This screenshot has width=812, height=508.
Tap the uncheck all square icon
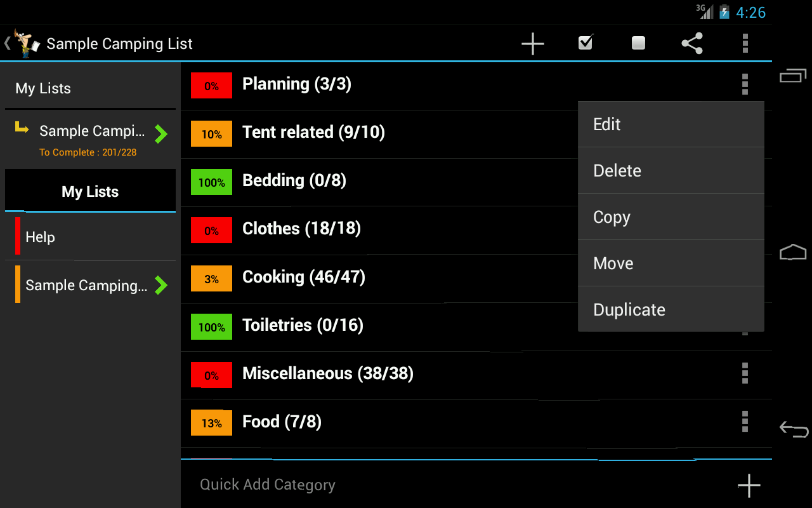[x=638, y=43]
